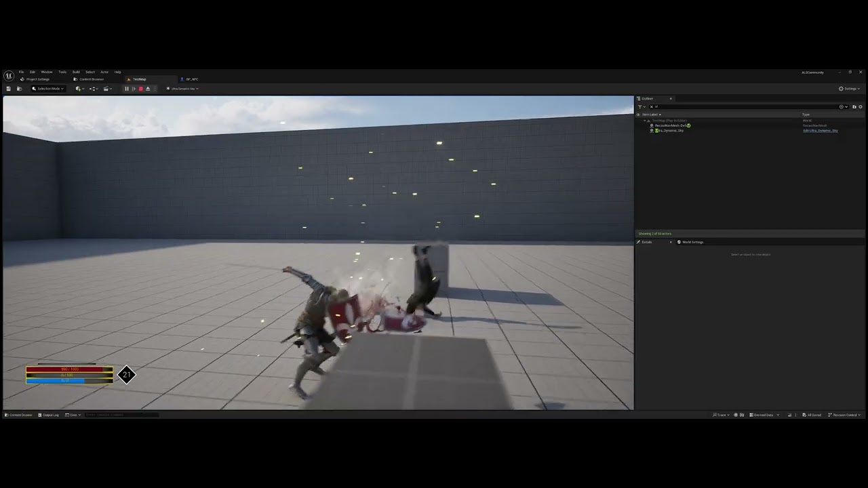
Task: Create a new folder in Outliner
Action: coord(854,106)
